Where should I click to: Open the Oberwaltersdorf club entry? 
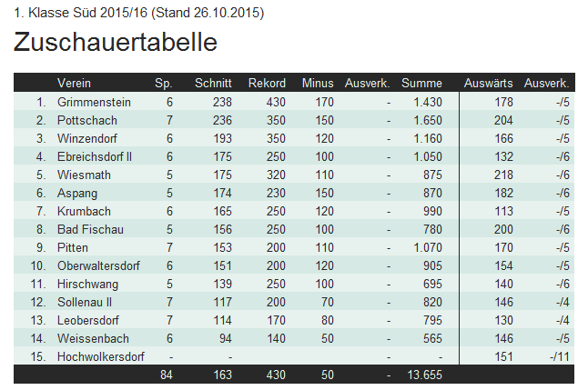tap(98, 265)
